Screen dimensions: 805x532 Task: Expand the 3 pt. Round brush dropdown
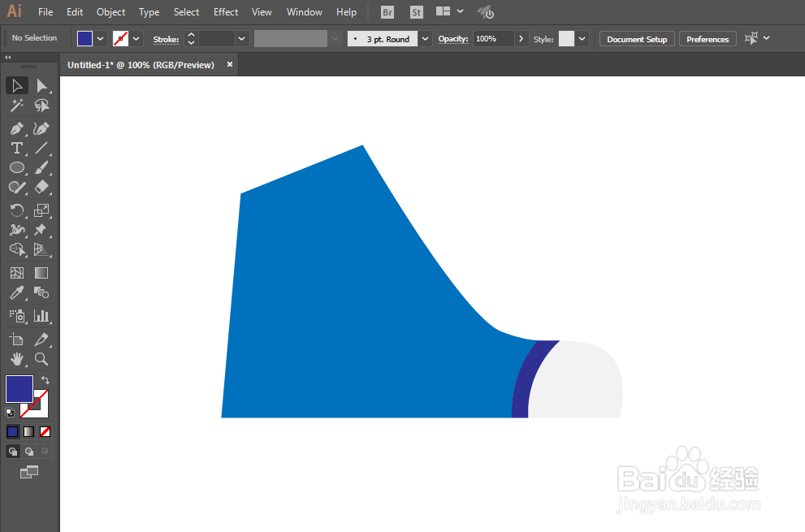click(425, 39)
